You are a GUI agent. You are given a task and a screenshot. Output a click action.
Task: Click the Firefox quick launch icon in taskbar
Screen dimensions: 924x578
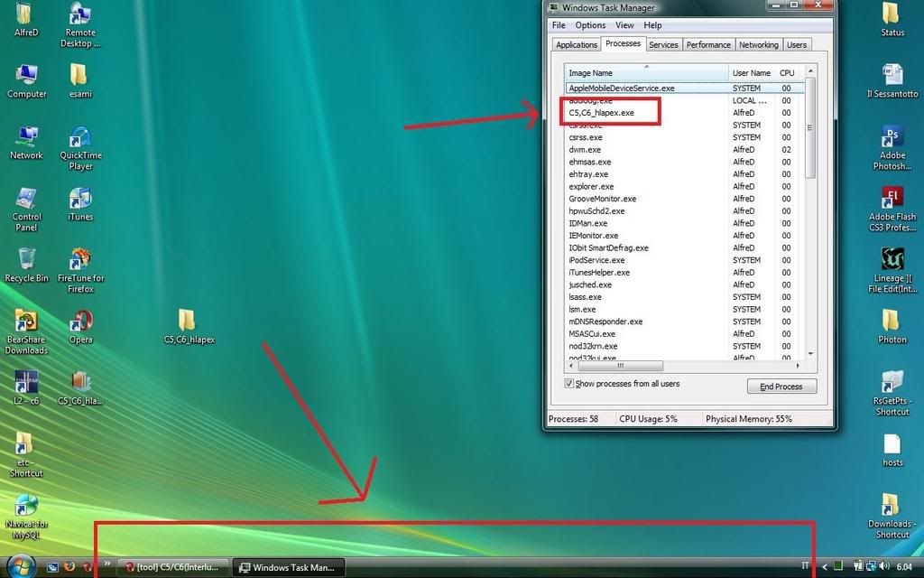coord(68,567)
